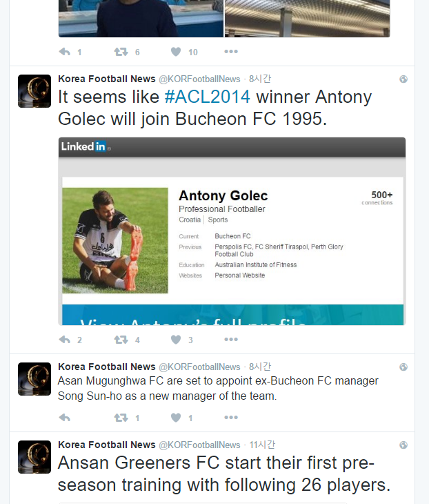This screenshot has width=429, height=504.
Task: Click the globe icon on Golec tweet
Action: pyautogui.click(x=403, y=79)
